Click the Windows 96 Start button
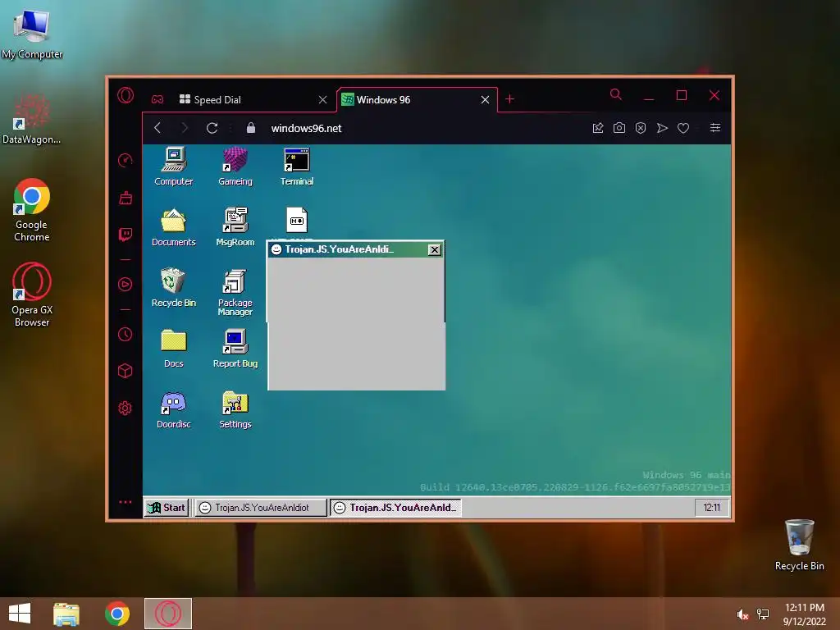 coord(167,507)
